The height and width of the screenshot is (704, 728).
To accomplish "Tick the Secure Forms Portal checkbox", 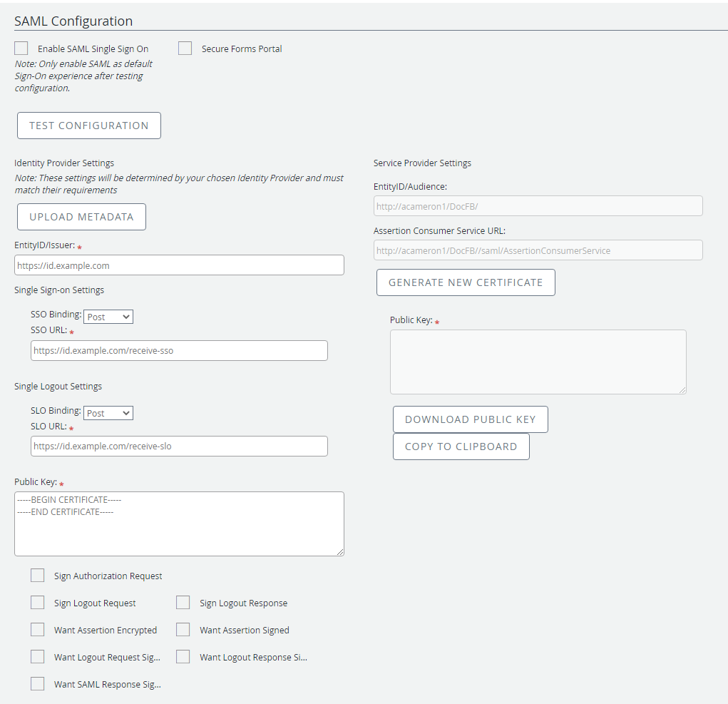I will tap(185, 49).
